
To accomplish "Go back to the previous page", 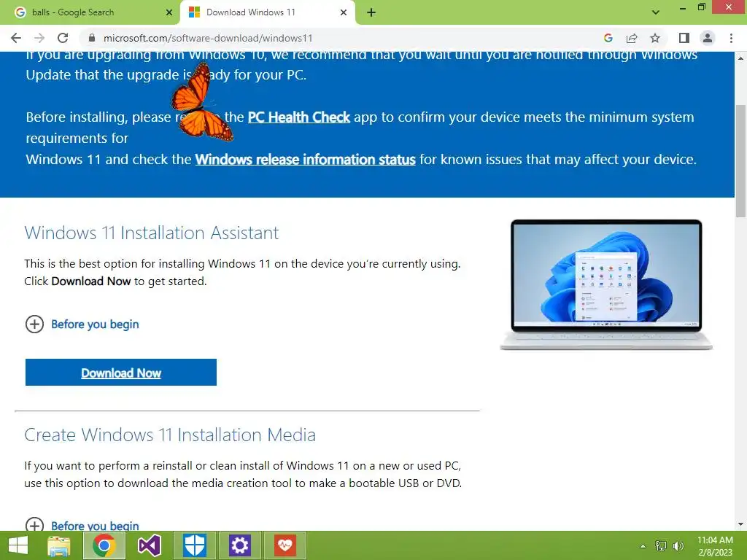I will pos(16,38).
